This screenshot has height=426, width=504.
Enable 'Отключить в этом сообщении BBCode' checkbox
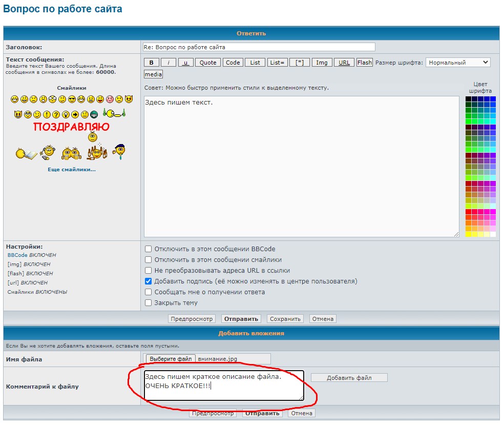149,249
